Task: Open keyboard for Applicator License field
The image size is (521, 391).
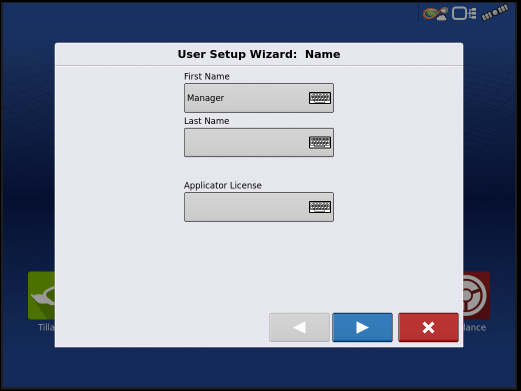Action: [x=320, y=207]
